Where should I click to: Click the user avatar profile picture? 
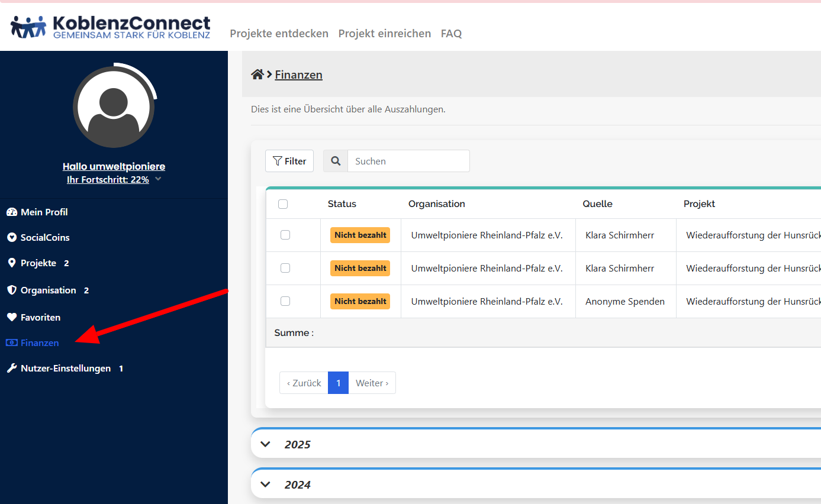click(114, 107)
